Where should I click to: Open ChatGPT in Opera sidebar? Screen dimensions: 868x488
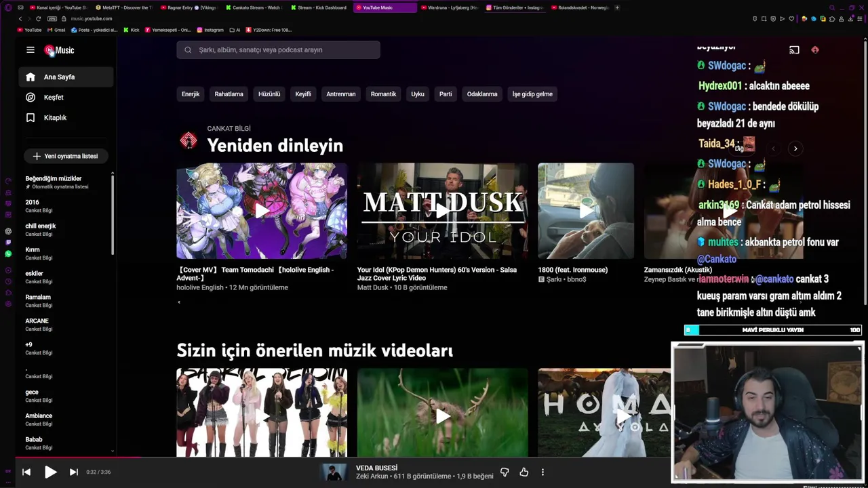click(8, 231)
